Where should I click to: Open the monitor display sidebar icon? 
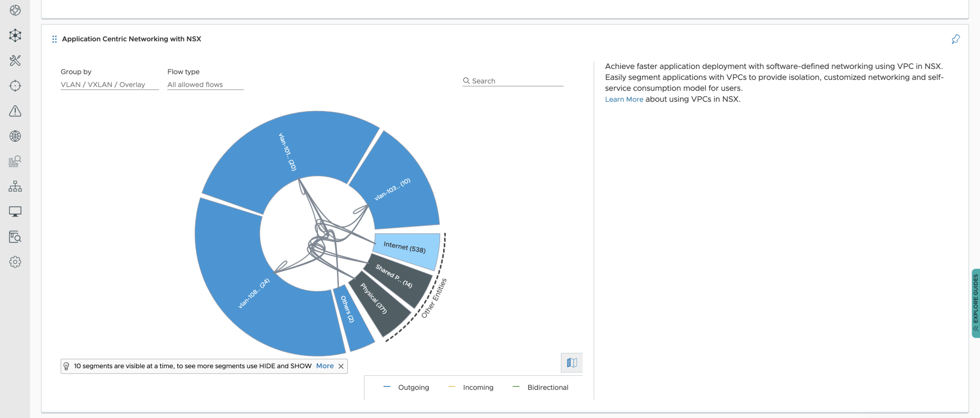[x=15, y=212]
